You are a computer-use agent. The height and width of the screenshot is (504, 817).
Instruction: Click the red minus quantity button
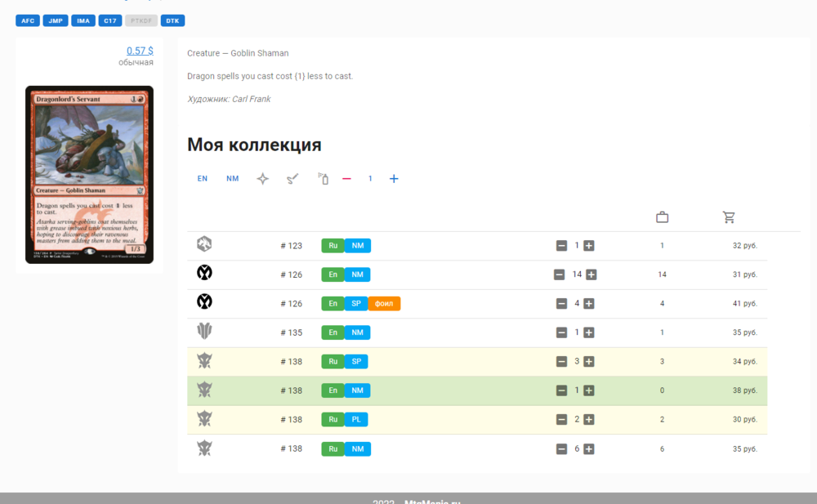(x=346, y=179)
